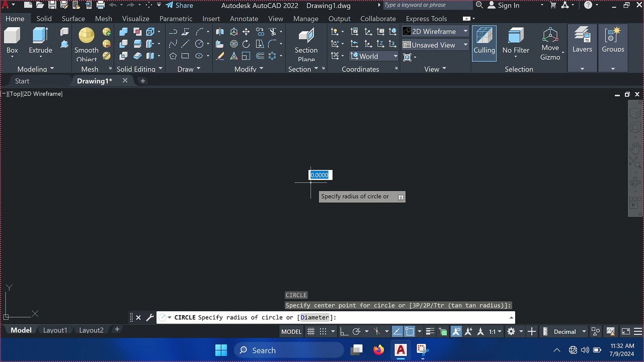Expand the Modeling panel
Screen dimensions: 644x362
pos(35,69)
